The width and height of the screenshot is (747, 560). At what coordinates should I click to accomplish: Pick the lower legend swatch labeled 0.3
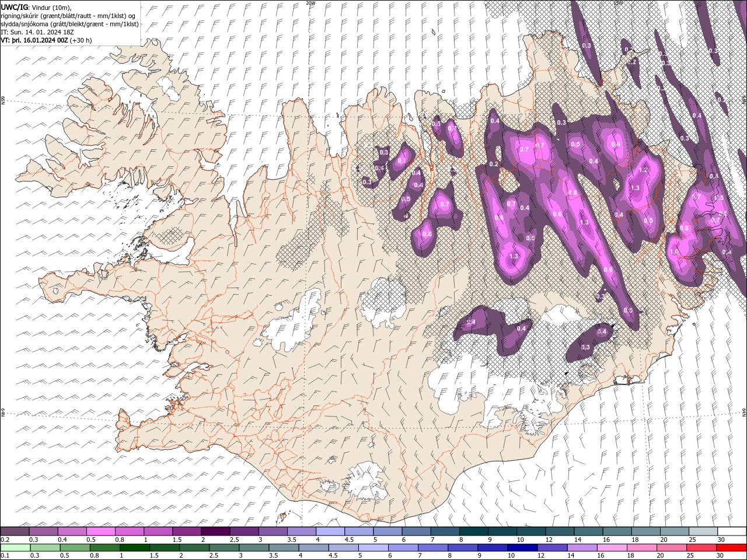pyautogui.click(x=45, y=548)
